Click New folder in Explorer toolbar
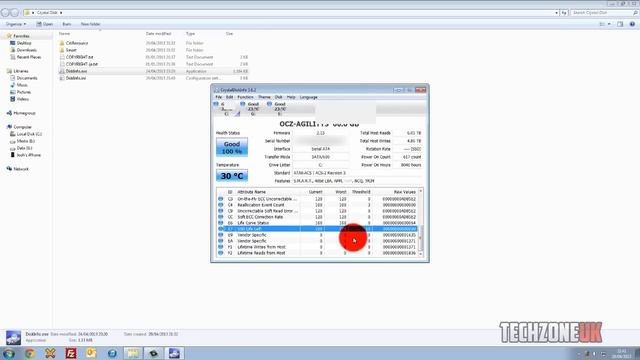Viewport: 640px width, 360px height. click(90, 24)
